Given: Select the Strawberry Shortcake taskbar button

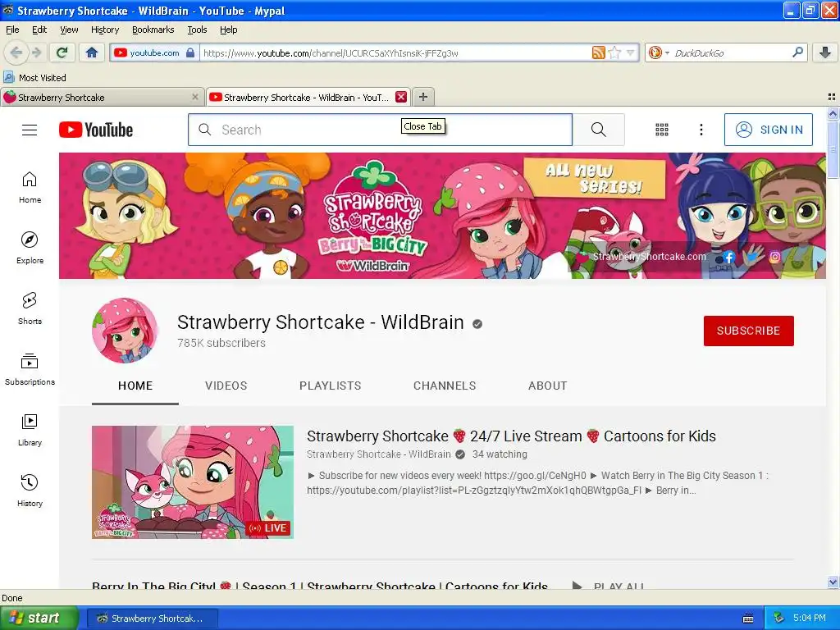Looking at the screenshot, I should pos(152,619).
